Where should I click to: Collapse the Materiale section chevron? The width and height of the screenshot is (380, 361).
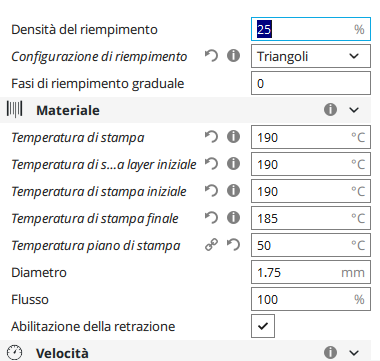click(x=354, y=110)
